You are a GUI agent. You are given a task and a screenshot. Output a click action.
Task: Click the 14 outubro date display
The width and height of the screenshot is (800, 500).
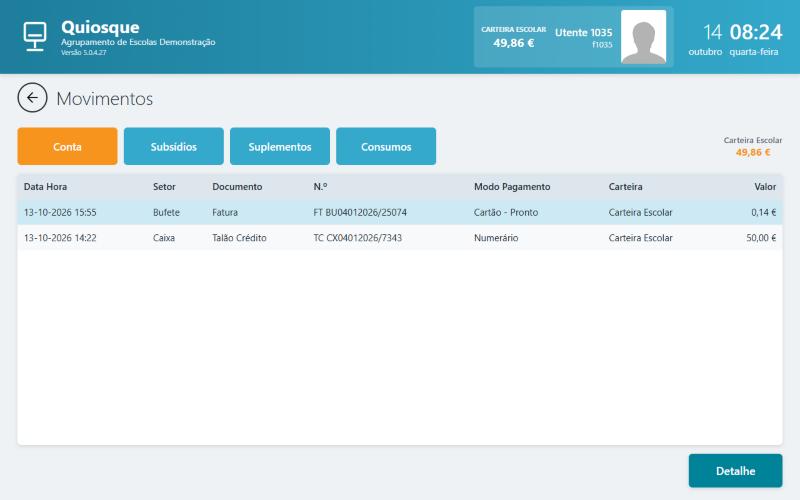pyautogui.click(x=706, y=39)
